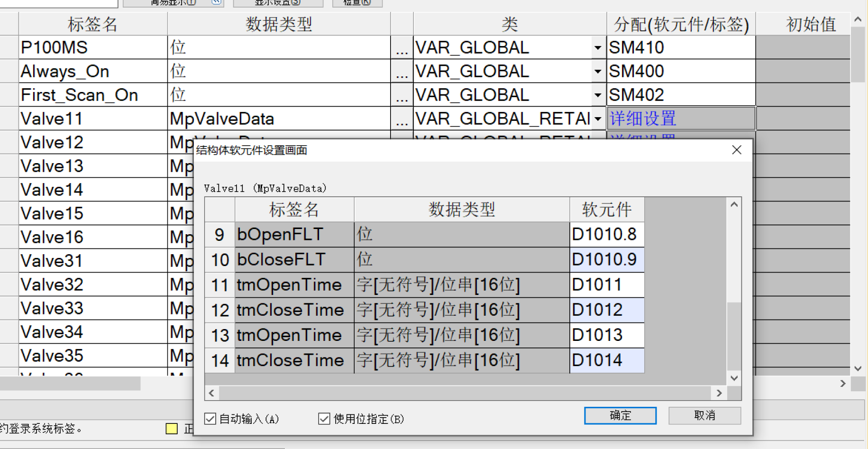
Task: Expand class dropdown for Always_On row
Action: (x=598, y=72)
